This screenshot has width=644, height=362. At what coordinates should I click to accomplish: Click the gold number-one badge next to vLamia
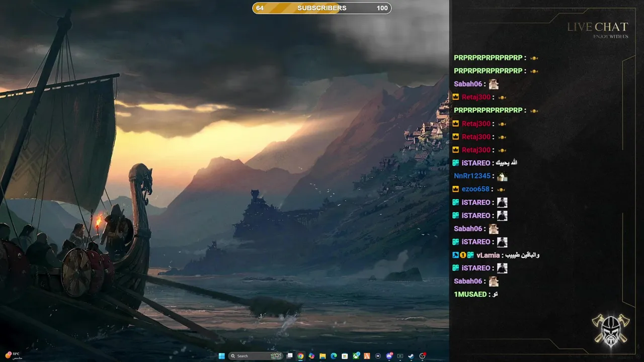[x=463, y=255]
